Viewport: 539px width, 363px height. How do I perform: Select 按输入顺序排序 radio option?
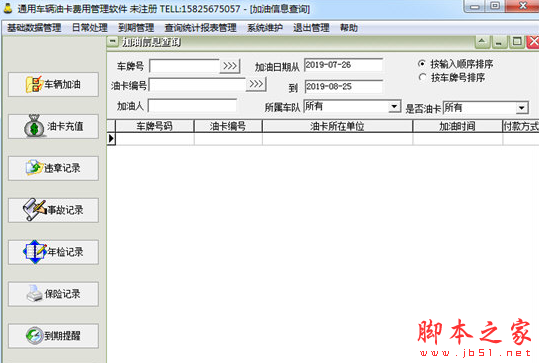coord(456,64)
